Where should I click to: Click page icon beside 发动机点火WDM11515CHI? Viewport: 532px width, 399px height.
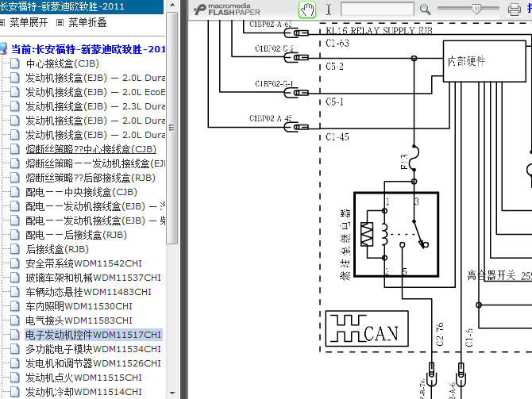coord(14,378)
